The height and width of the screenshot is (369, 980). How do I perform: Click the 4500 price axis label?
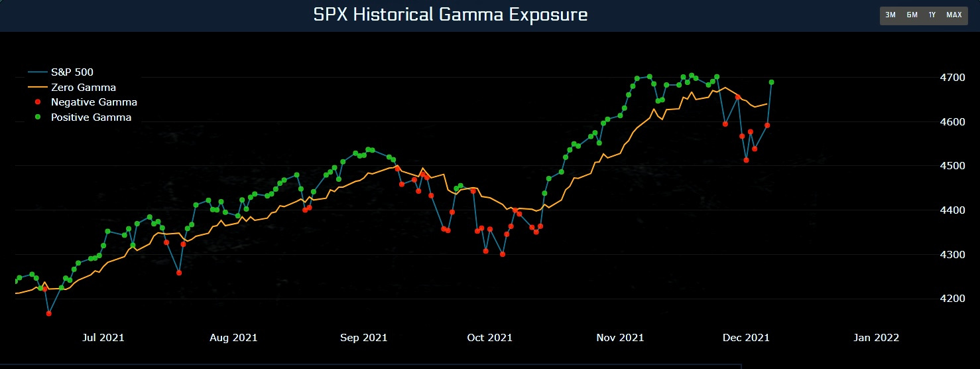tap(952, 166)
